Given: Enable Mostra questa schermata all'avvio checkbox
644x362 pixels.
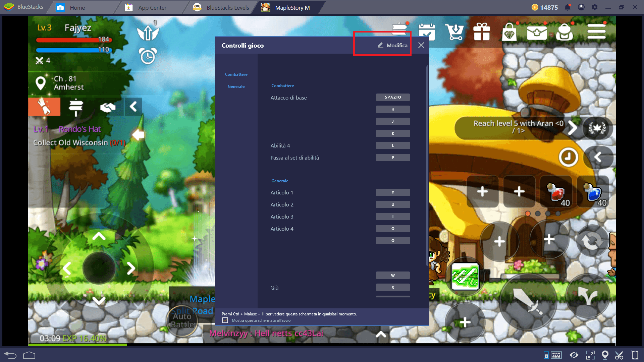Looking at the screenshot, I should coord(225,320).
